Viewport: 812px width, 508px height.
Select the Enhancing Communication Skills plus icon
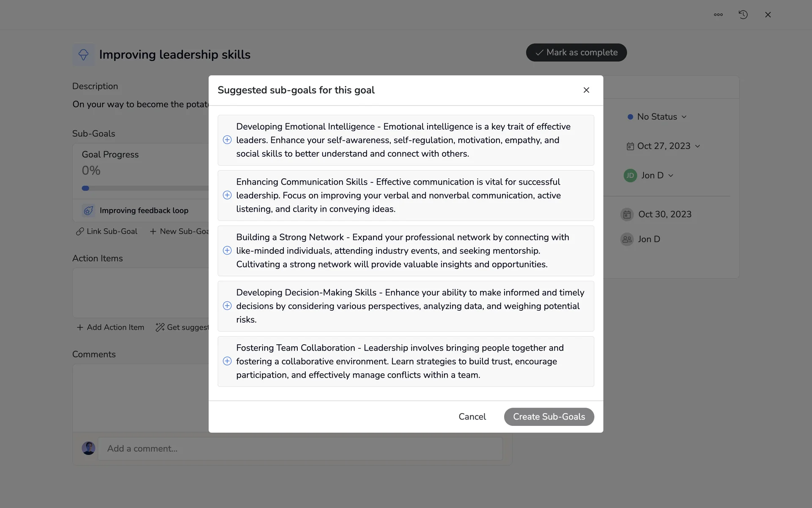tap(227, 195)
